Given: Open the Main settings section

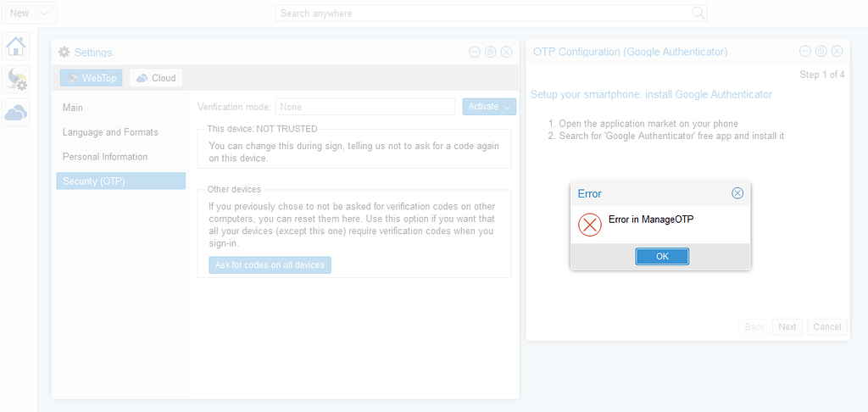Looking at the screenshot, I should pos(73,108).
